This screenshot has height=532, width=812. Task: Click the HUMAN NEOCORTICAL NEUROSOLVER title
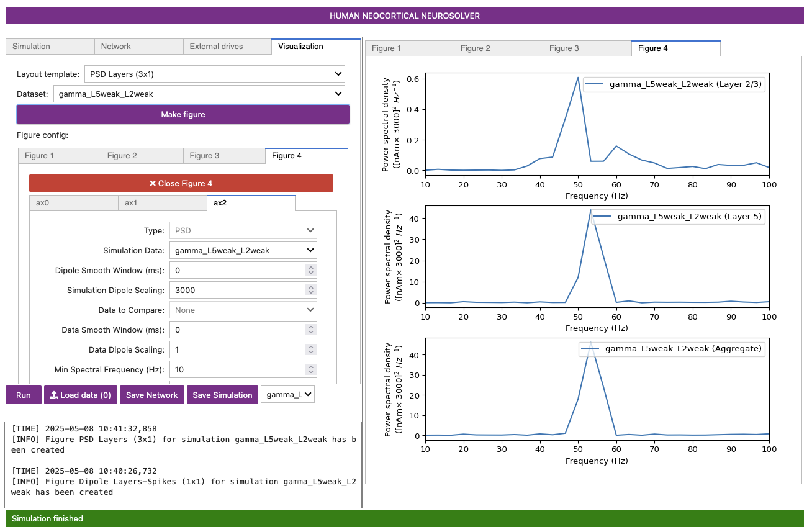point(405,16)
